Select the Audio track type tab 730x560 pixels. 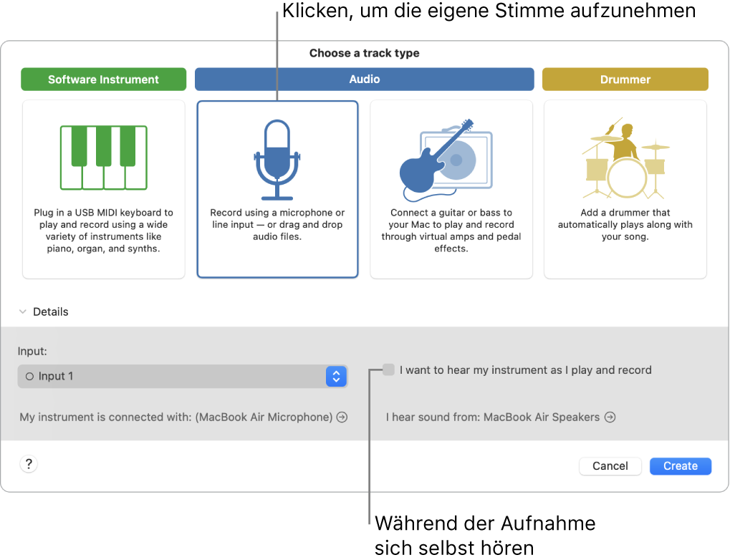coord(364,79)
